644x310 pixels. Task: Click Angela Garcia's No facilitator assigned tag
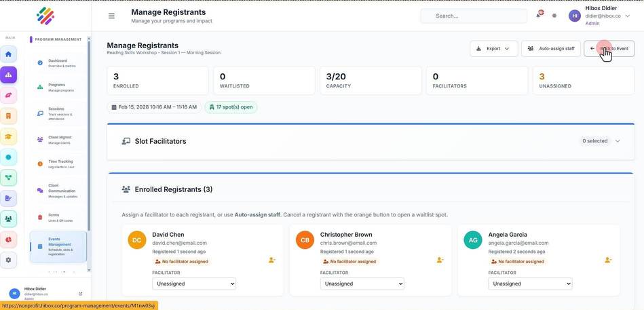[517, 262]
